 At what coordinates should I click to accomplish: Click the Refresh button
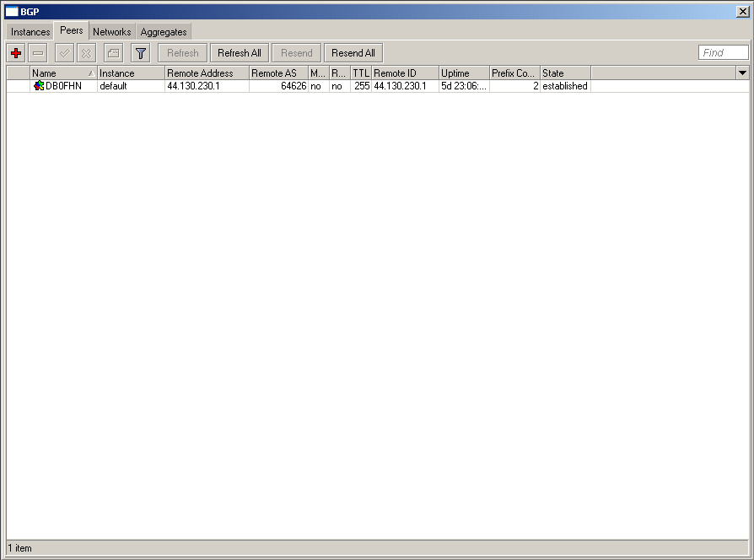point(182,53)
